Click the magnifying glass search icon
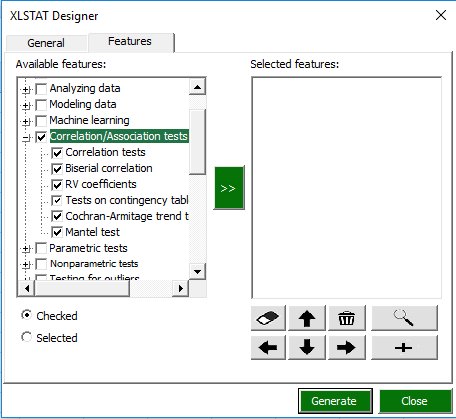The height and width of the screenshot is (419, 456). pos(404,318)
